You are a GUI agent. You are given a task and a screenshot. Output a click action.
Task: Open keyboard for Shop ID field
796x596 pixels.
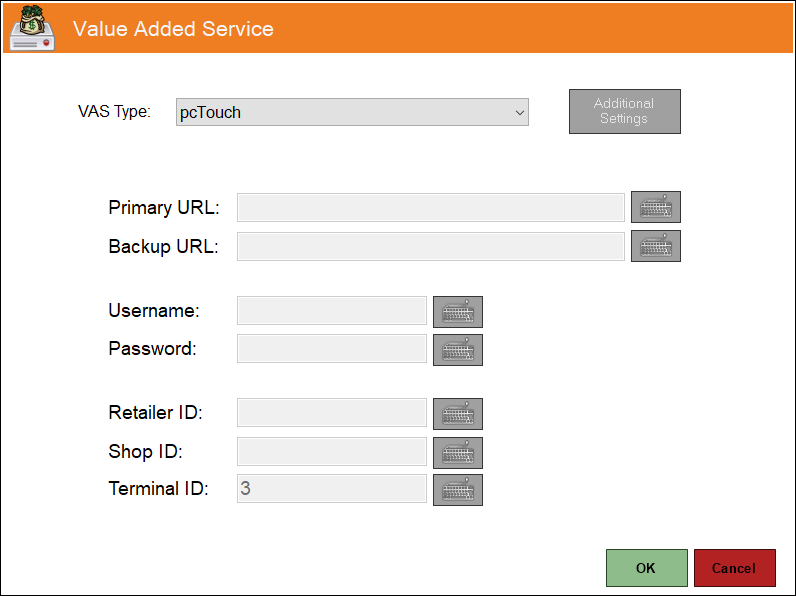[x=457, y=453]
